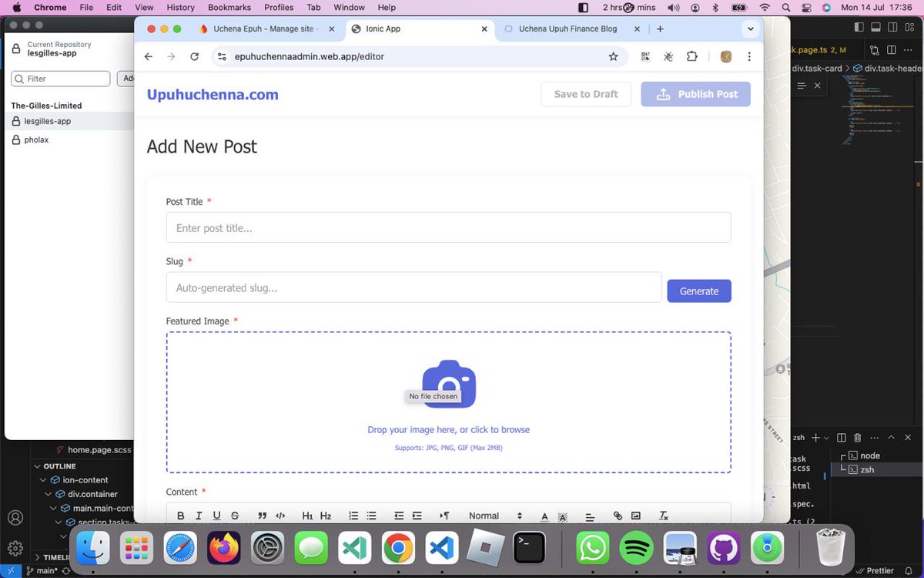
Task: Start an ordered list in the editor
Action: 353,516
